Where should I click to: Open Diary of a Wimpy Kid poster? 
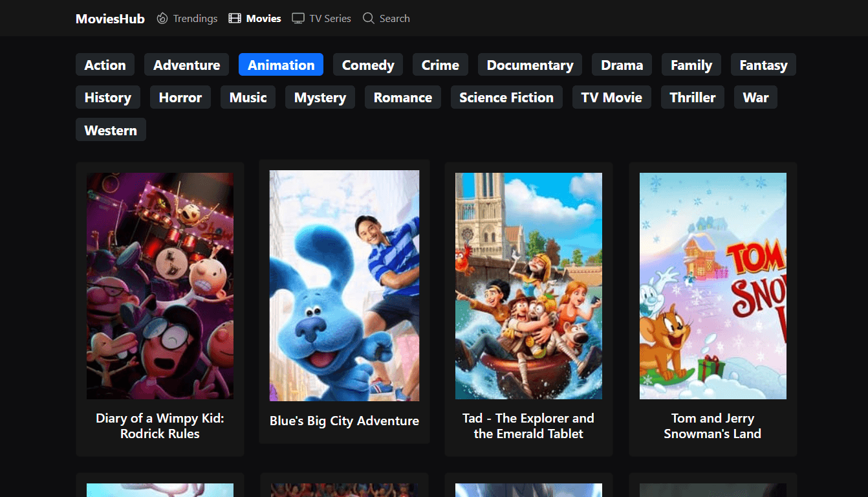pos(160,286)
